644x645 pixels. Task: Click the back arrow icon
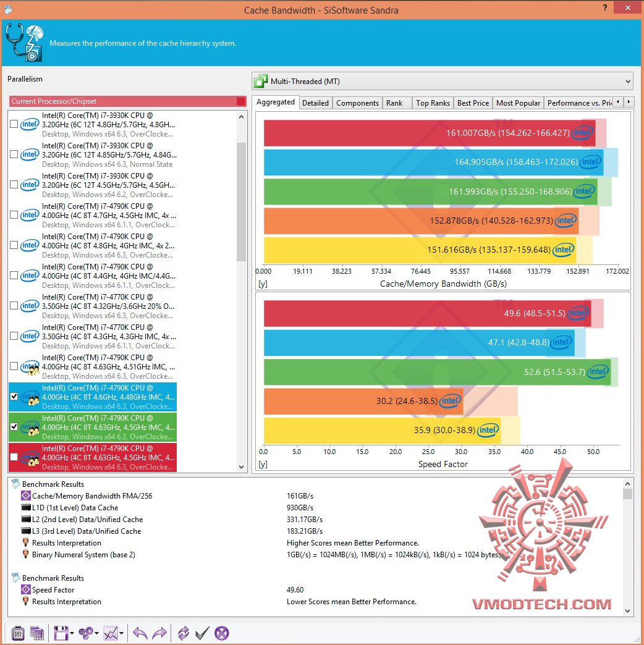click(140, 633)
